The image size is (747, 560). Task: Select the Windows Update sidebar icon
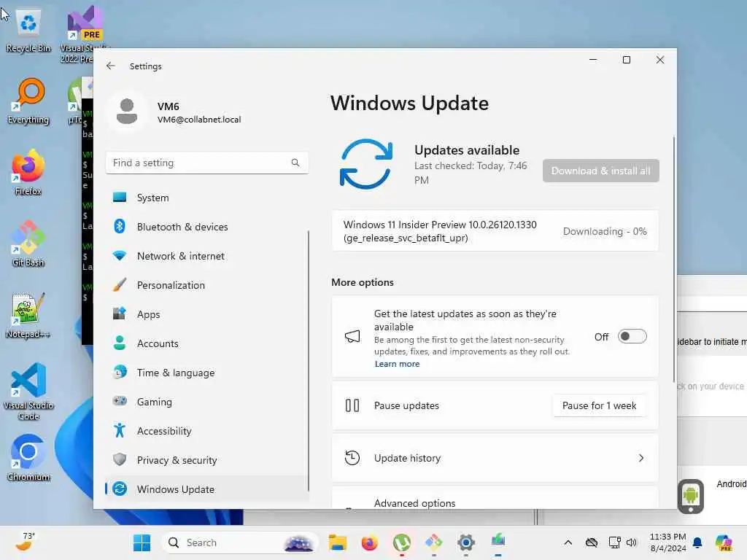point(120,489)
